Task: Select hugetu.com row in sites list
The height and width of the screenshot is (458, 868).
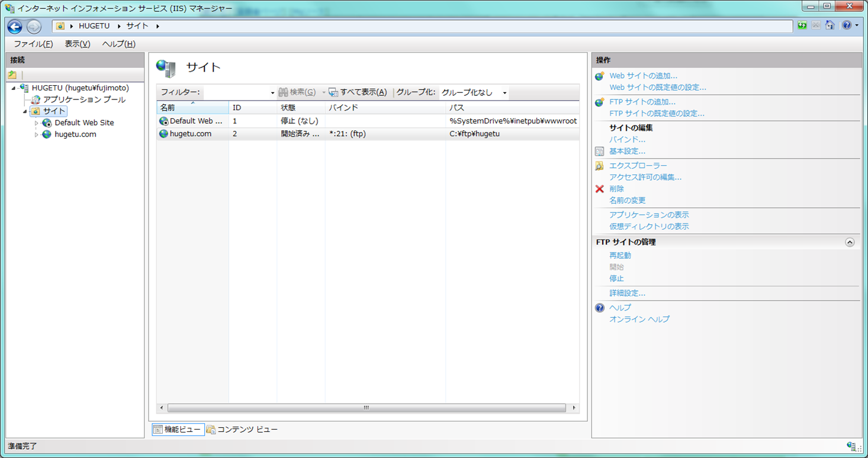Action: pyautogui.click(x=368, y=134)
